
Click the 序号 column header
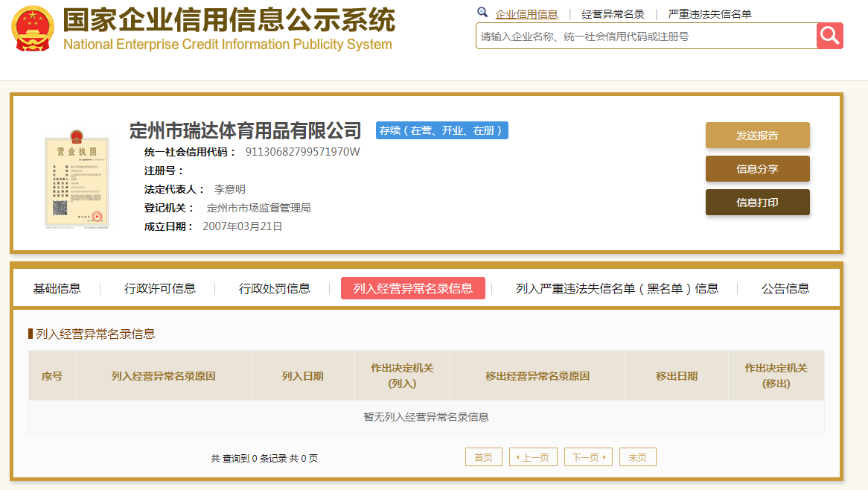[52, 376]
